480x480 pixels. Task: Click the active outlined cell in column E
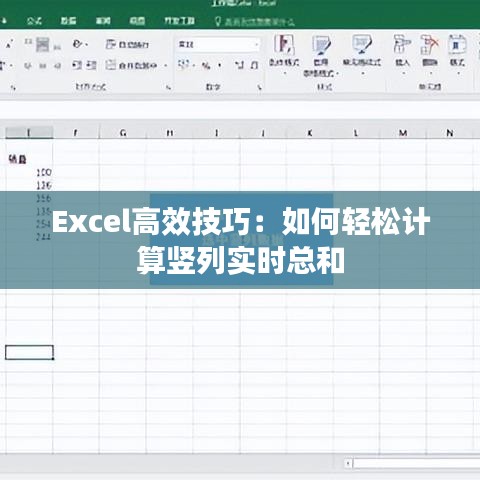tap(29, 352)
